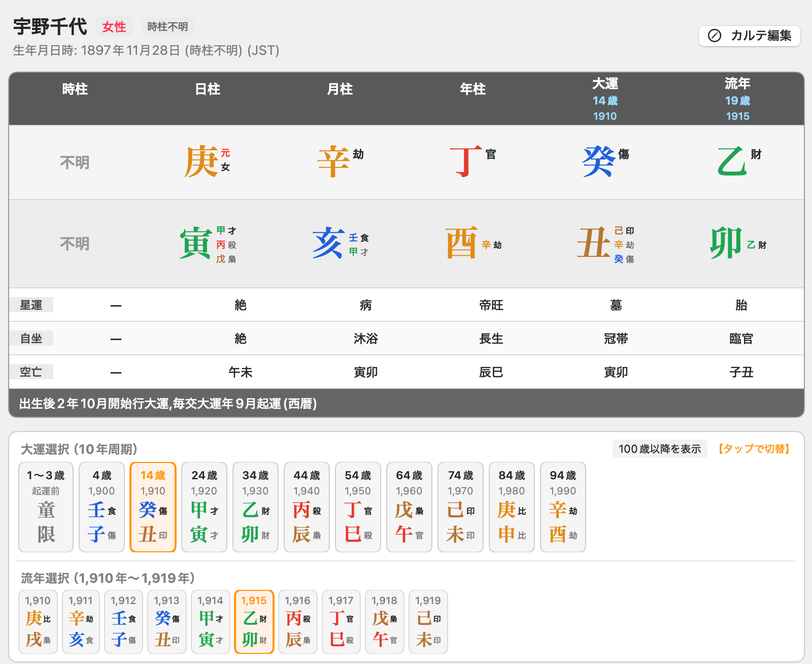
Task: Click the 帝旺 cell in 星運 row
Action: pos(491,305)
